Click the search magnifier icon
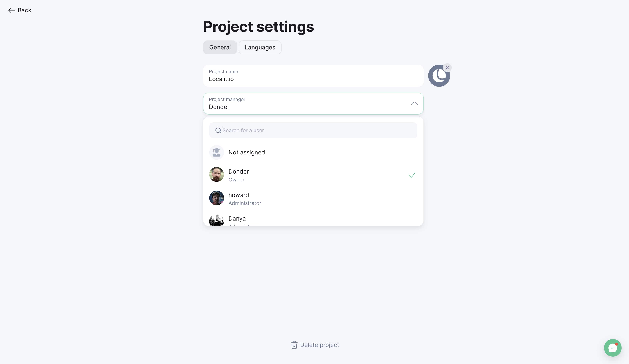The image size is (629, 364). [218, 130]
